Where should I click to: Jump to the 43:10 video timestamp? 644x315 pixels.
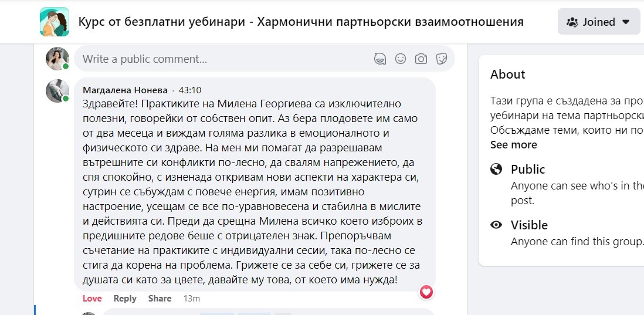pyautogui.click(x=189, y=90)
